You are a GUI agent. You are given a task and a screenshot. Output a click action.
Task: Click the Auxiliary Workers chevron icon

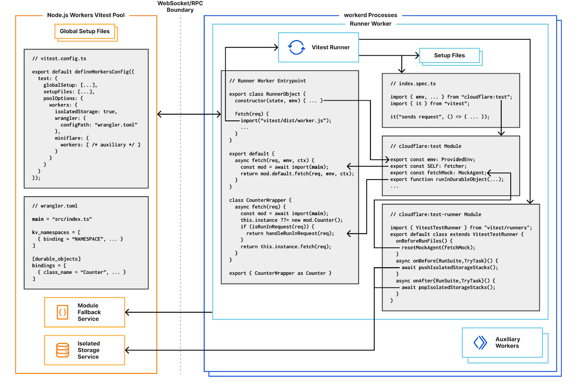(480, 343)
